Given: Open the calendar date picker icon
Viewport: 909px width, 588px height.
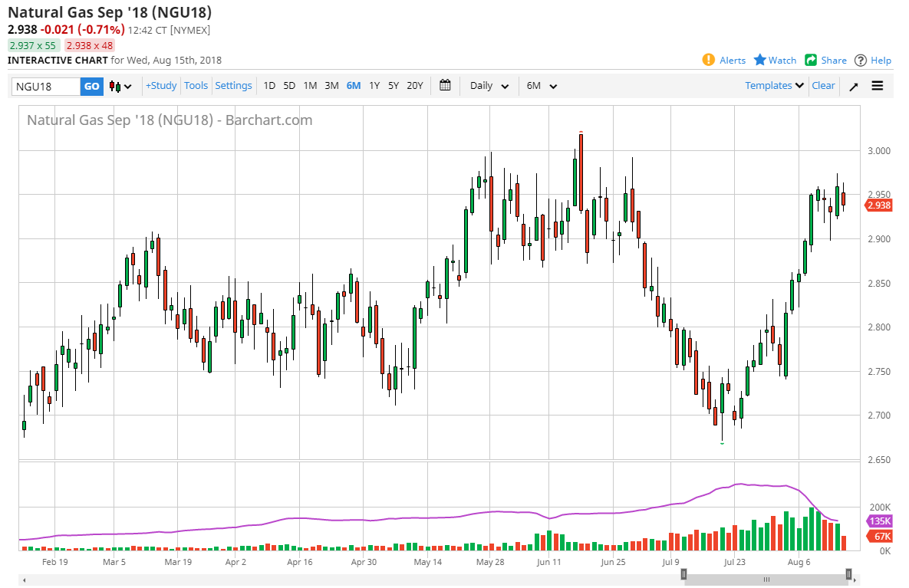Looking at the screenshot, I should coord(445,86).
